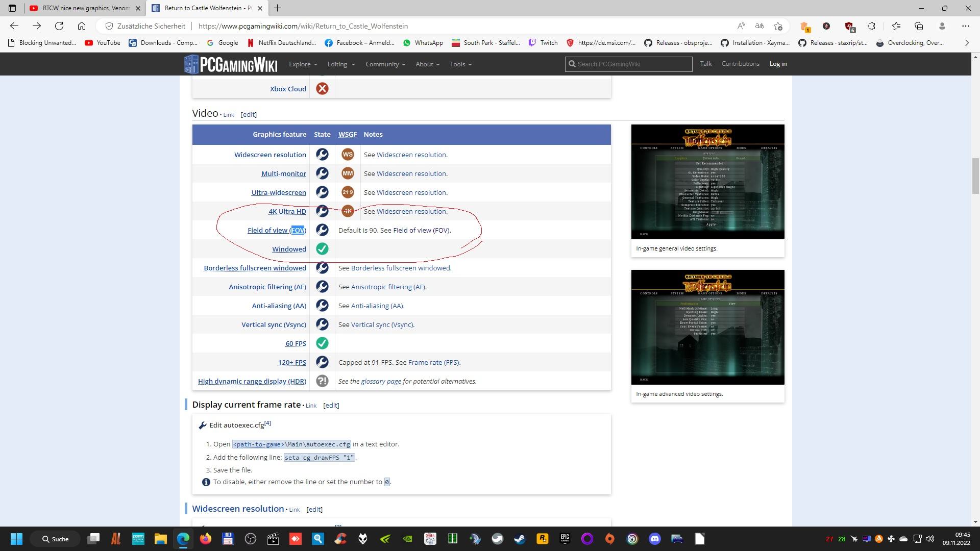Open Twitch bookmark

tap(543, 43)
